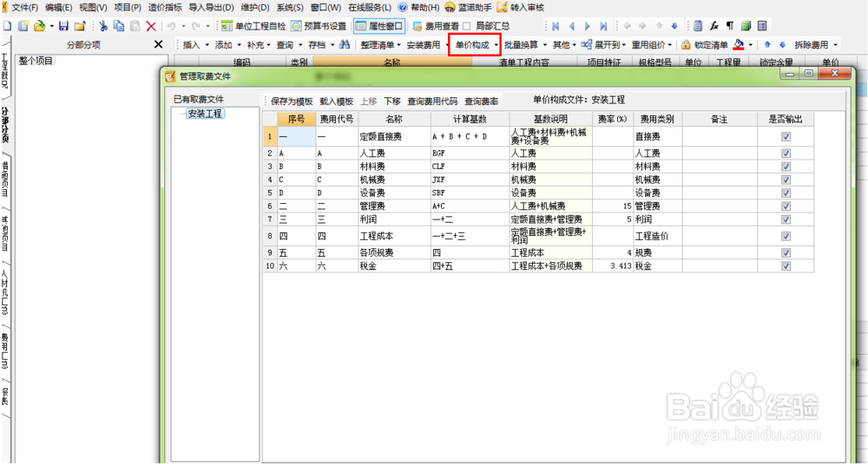Click the fx formula icon

point(714,26)
